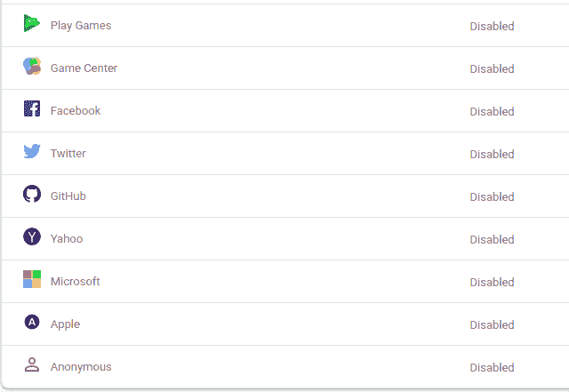Open the Twitter provider label
Image resolution: width=569 pixels, height=392 pixels.
[68, 154]
